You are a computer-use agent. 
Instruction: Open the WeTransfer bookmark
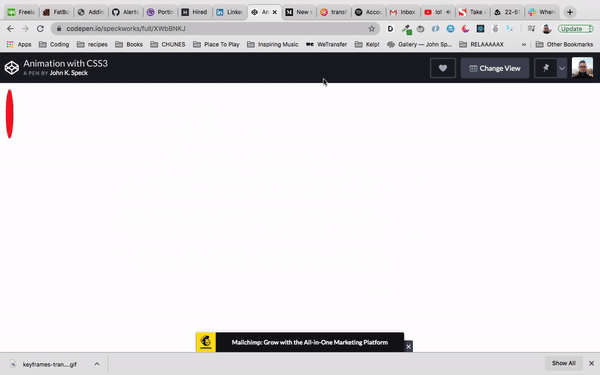tap(326, 44)
